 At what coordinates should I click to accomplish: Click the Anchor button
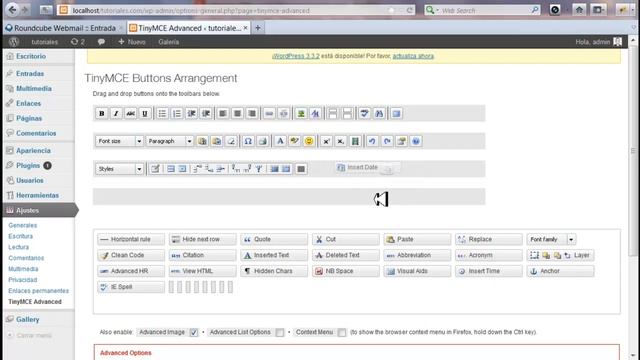560,271
